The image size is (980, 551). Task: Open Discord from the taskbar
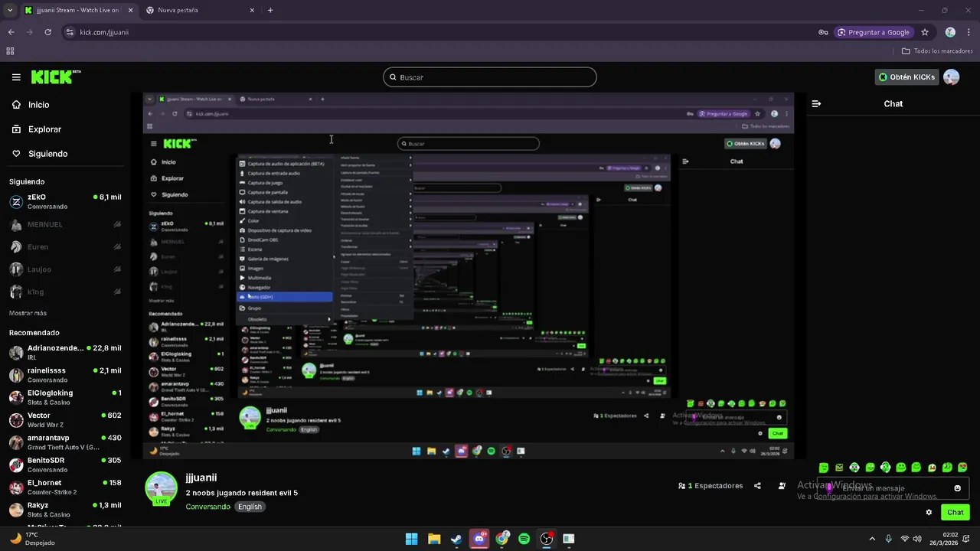click(479, 539)
